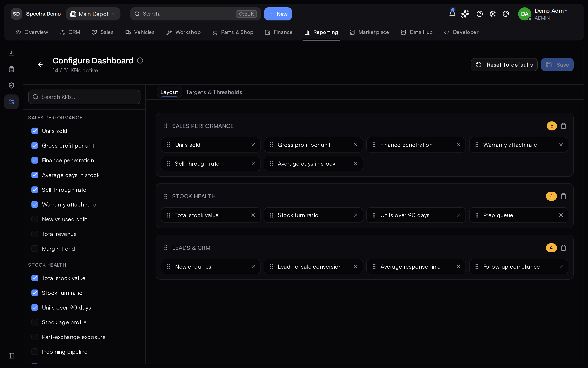Screen dimensions: 588x368
Task: Switch to the Targets & Thresholds tab
Action: (214, 92)
